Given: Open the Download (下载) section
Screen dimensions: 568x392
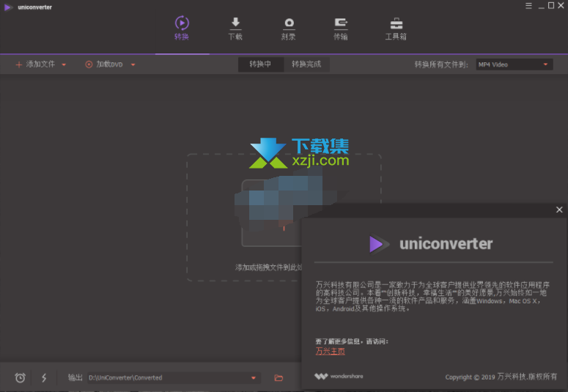Looking at the screenshot, I should 235,29.
